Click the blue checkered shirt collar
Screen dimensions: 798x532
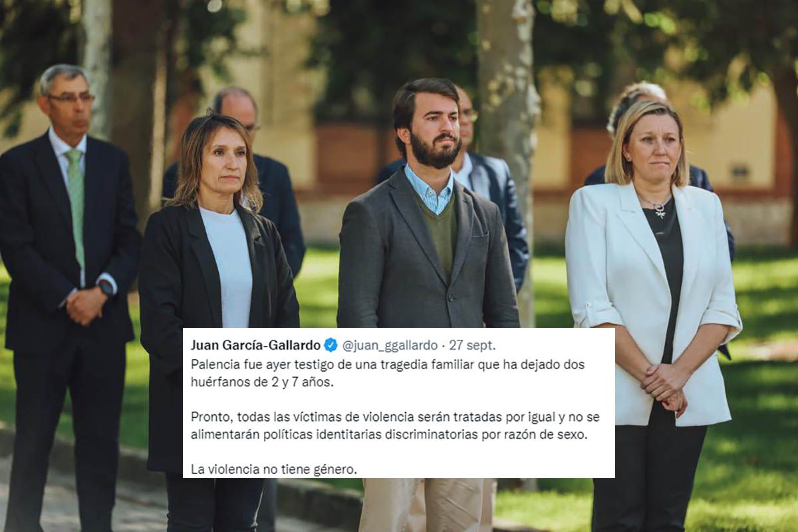(431, 192)
